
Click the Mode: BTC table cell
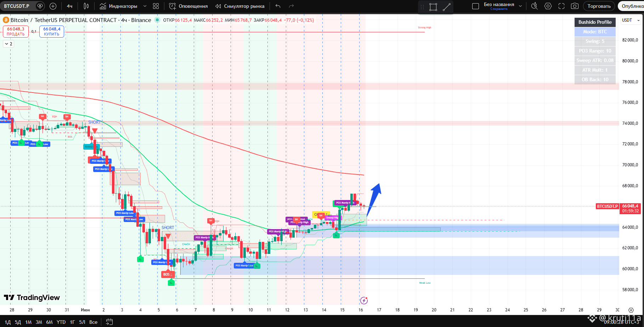pyautogui.click(x=595, y=32)
